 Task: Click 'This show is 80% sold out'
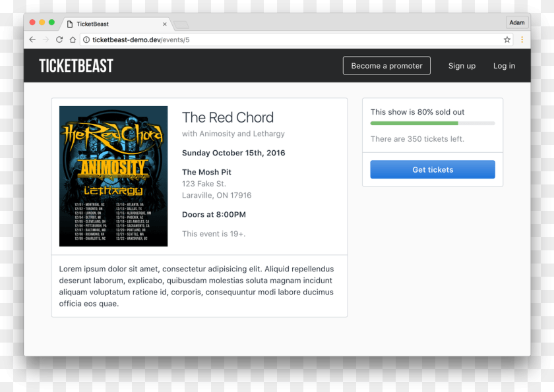click(417, 112)
